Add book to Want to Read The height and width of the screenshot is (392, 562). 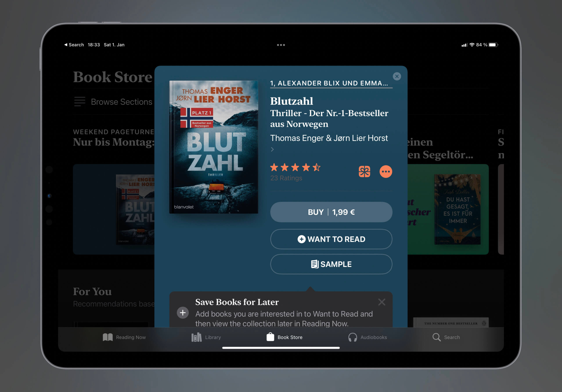click(x=331, y=239)
